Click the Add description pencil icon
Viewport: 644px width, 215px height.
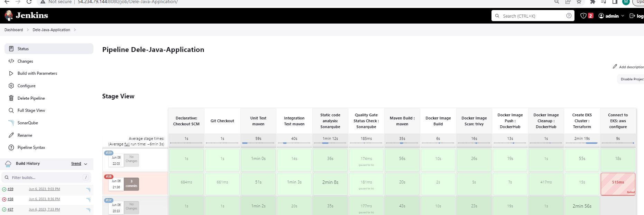[615, 66]
